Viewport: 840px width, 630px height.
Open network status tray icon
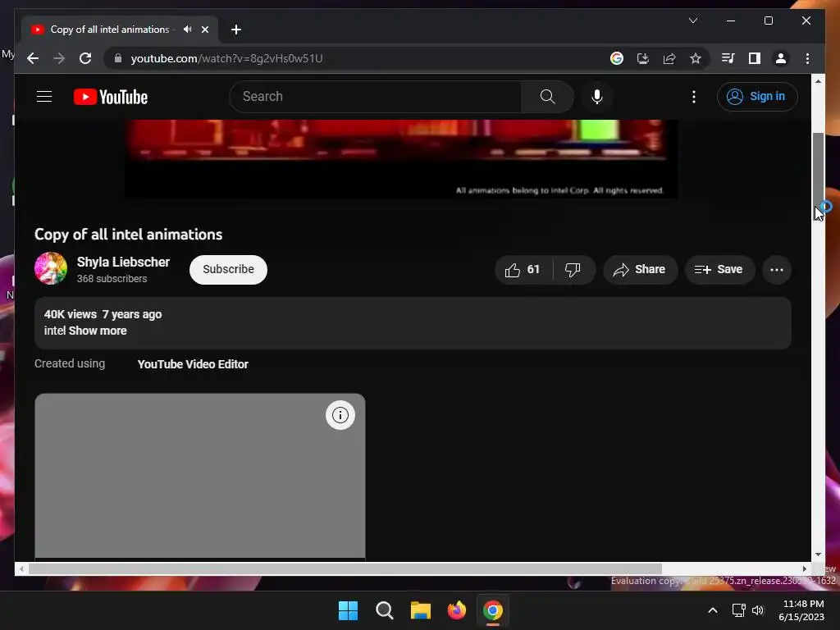[739, 610]
